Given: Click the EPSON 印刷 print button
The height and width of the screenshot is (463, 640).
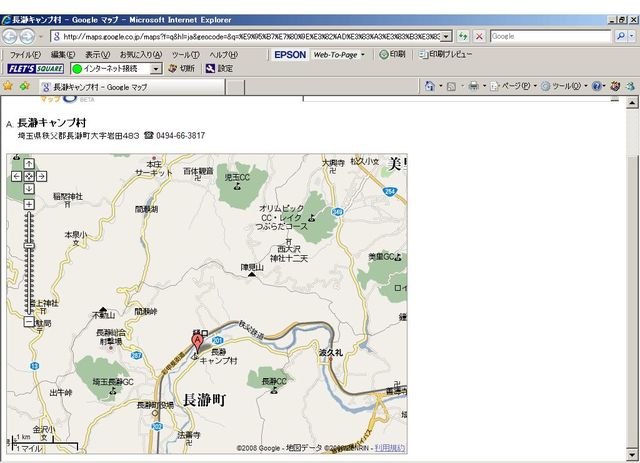Looking at the screenshot, I should click(x=392, y=54).
